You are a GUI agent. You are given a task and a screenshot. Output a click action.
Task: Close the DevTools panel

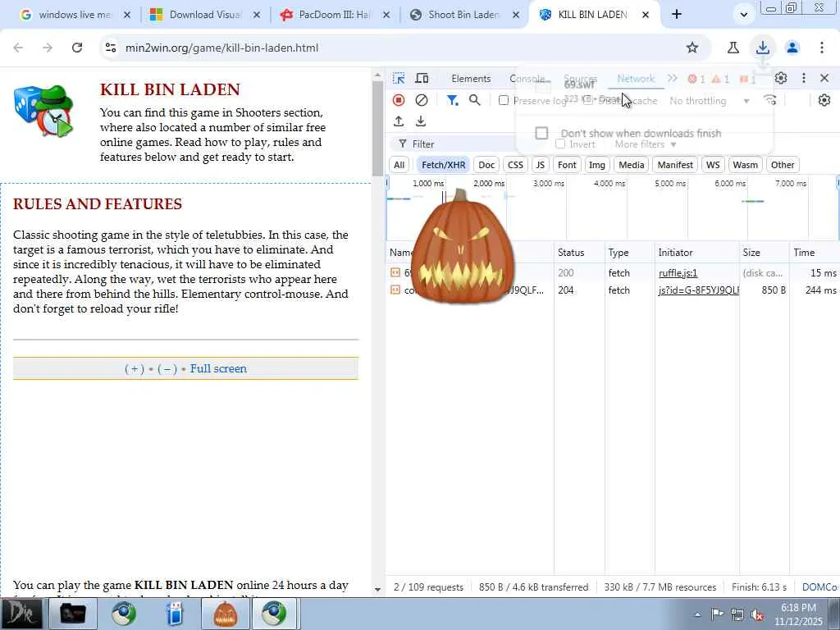[824, 78]
